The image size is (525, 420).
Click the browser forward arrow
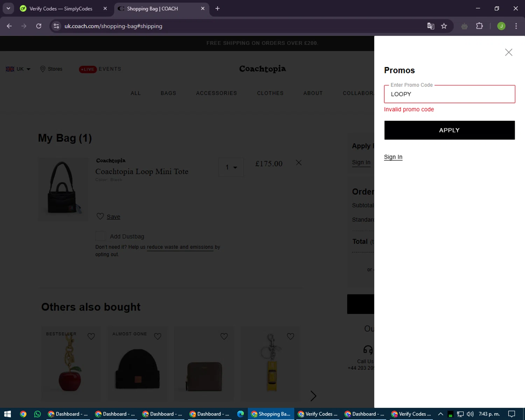tap(24, 26)
